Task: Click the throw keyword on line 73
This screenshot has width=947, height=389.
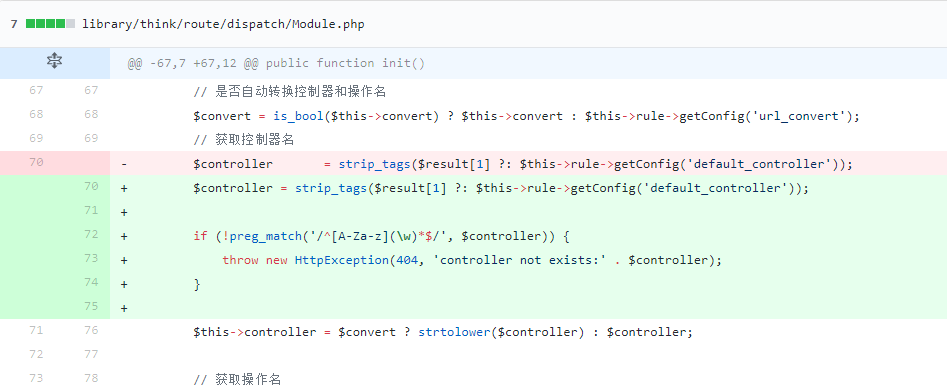Action: click(240, 260)
